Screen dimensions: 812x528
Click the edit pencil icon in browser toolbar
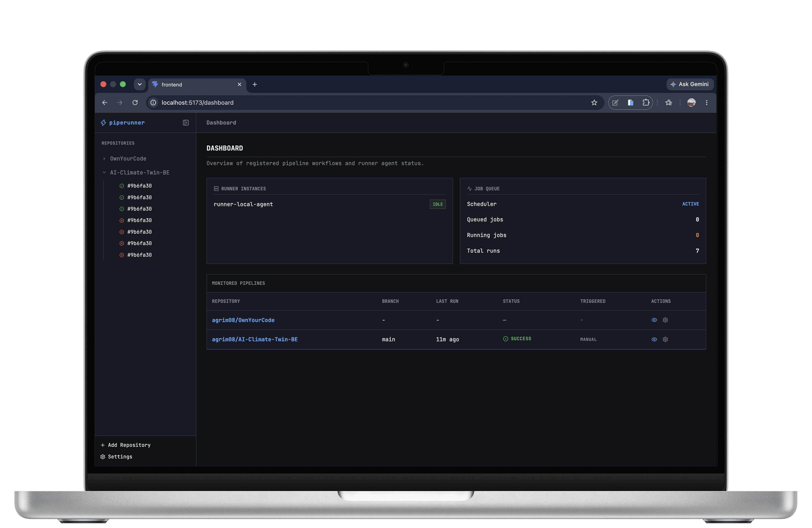tap(615, 103)
